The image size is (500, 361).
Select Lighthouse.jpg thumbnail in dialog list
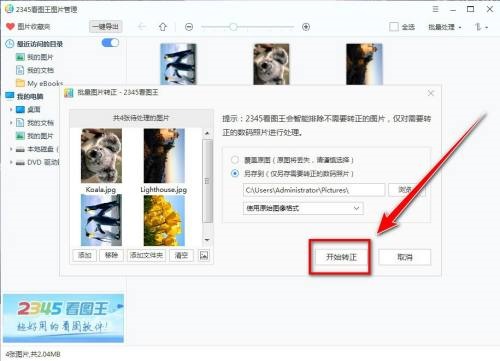164,156
